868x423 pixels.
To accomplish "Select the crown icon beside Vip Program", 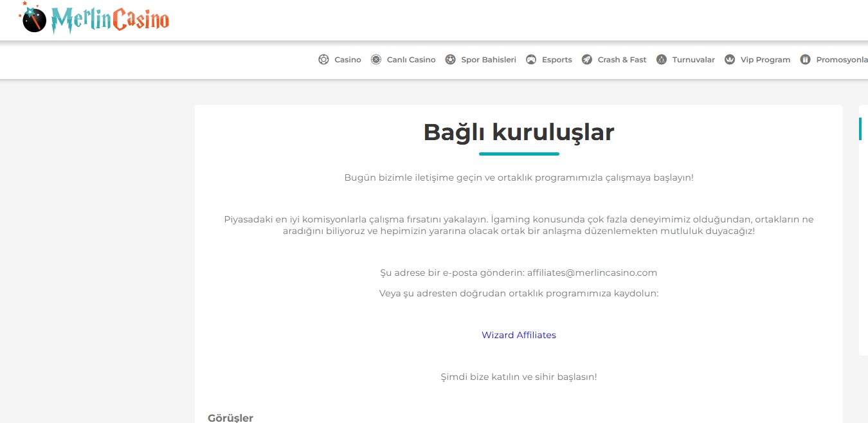I will click(730, 59).
